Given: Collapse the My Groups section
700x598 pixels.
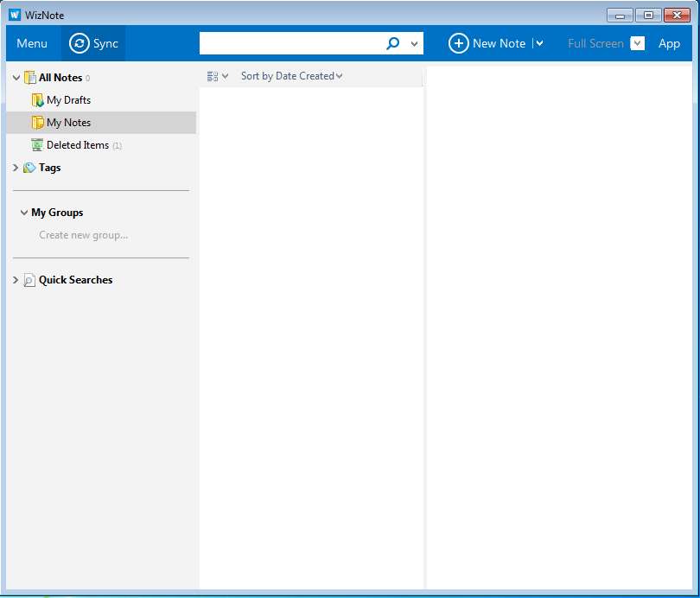Looking at the screenshot, I should coord(23,213).
